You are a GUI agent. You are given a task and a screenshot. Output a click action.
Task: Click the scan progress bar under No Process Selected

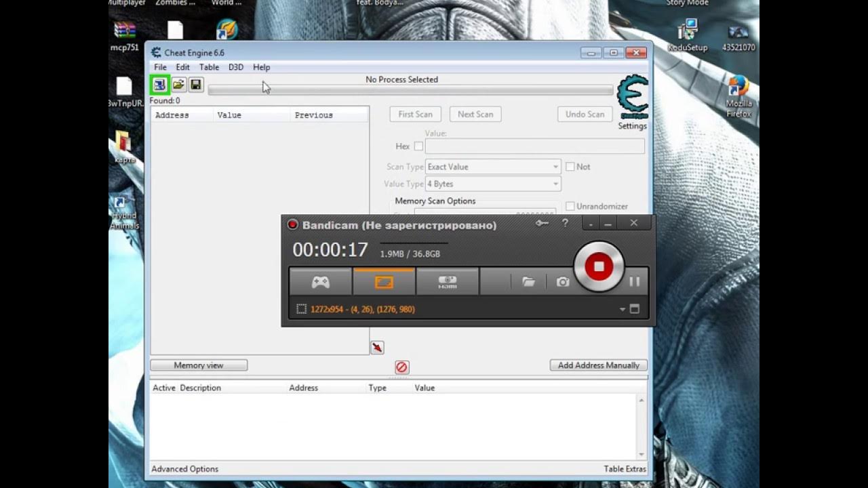[410, 90]
